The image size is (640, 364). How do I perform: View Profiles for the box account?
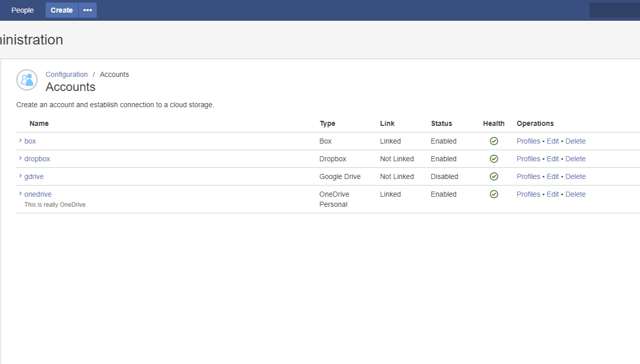point(528,141)
